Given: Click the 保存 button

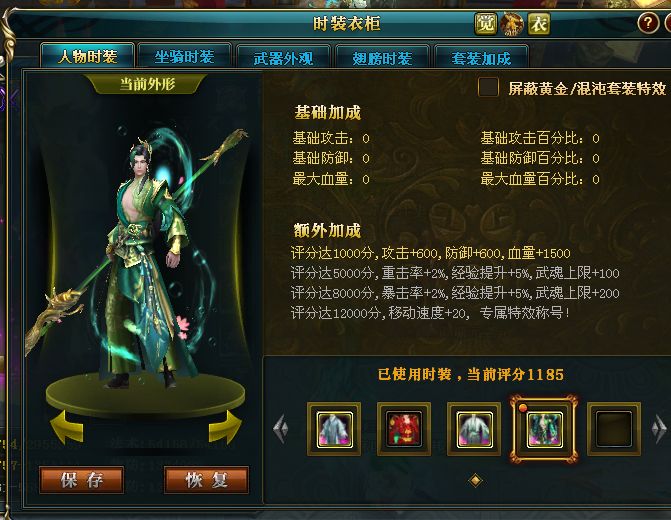Looking at the screenshot, I should point(81,480).
